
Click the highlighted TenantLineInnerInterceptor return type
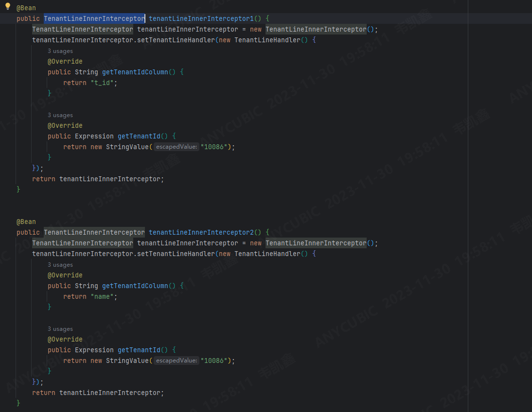(94, 18)
